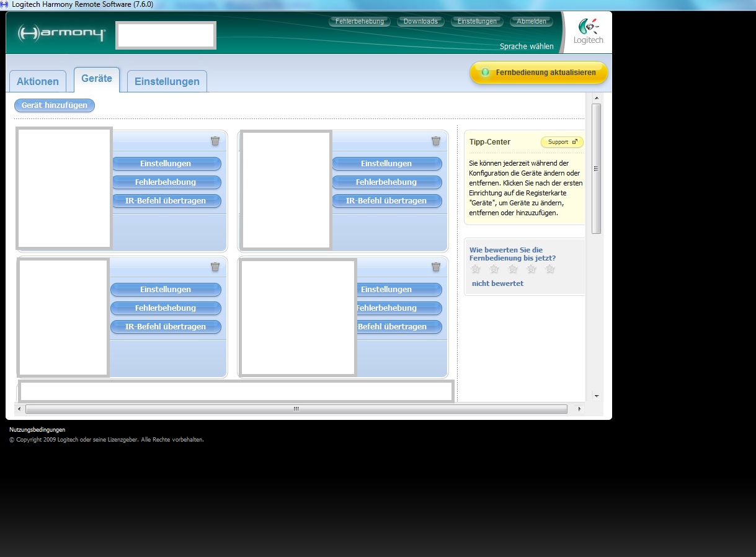Open Downloads in the top header
The image size is (756, 557).
pos(420,21)
